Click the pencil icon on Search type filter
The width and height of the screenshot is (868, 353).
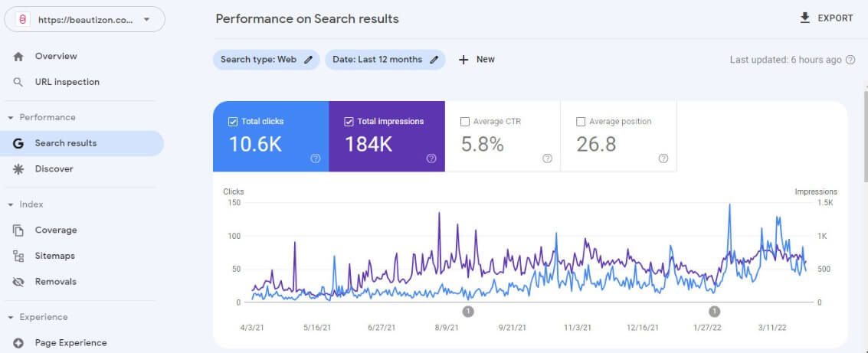pos(309,60)
